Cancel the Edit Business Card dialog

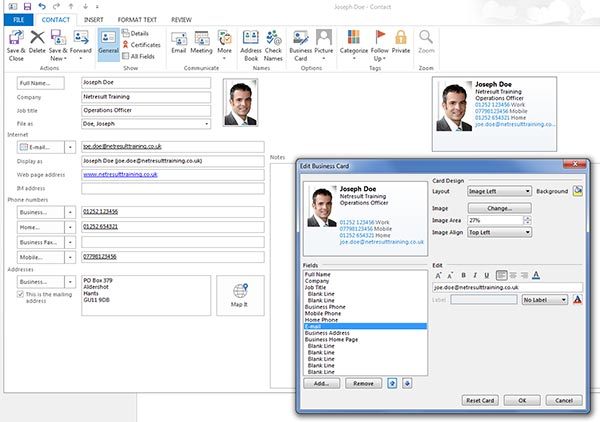(x=564, y=400)
